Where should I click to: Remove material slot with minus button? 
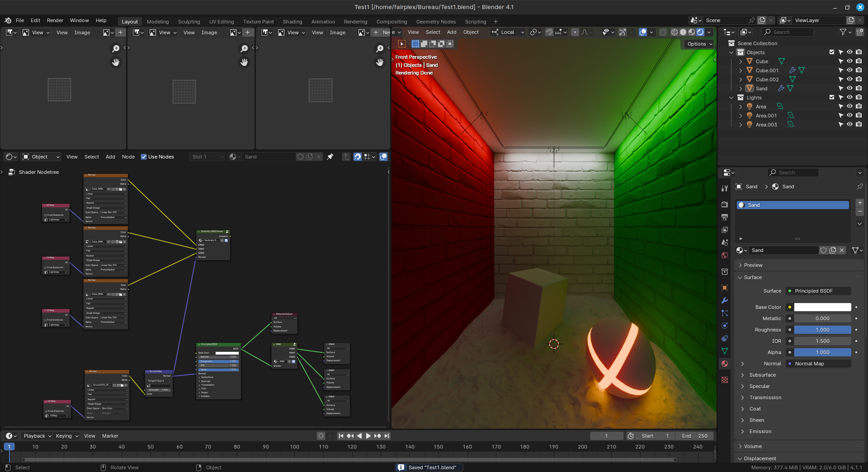(x=860, y=212)
